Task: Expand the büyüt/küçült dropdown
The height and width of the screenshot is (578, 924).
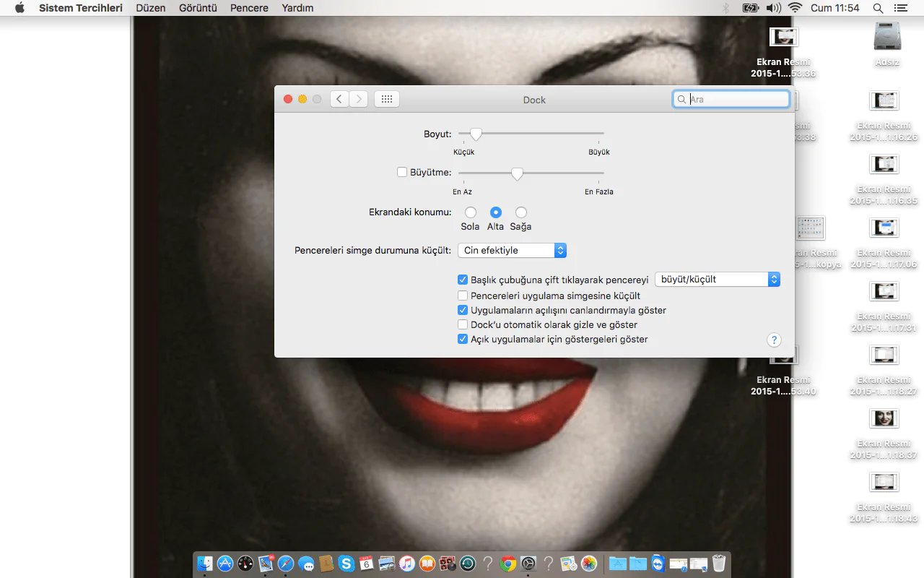Action: [x=717, y=279]
